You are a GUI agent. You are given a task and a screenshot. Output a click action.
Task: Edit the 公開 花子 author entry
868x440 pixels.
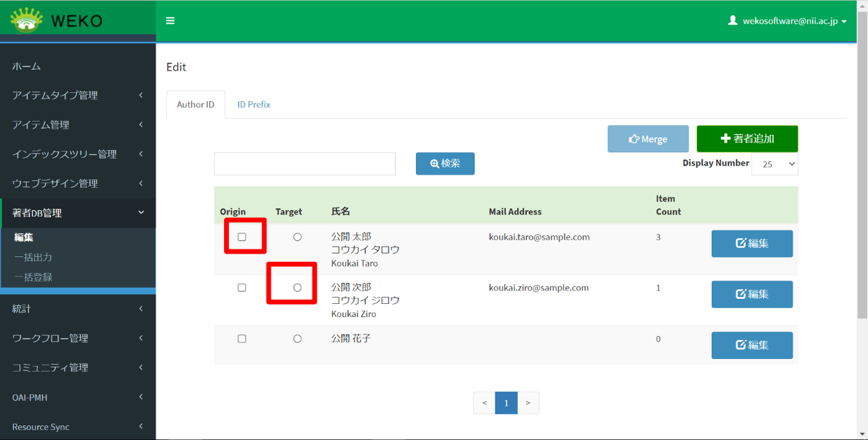(x=751, y=345)
